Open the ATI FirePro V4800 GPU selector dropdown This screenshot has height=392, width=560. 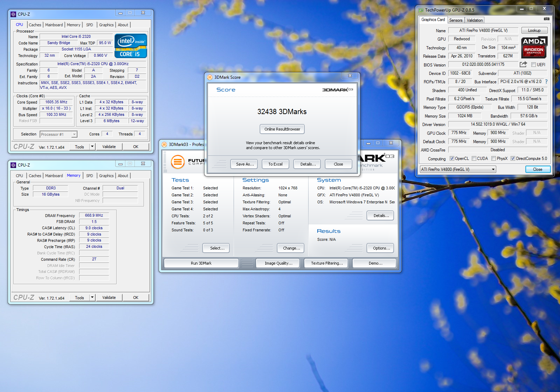(x=458, y=169)
